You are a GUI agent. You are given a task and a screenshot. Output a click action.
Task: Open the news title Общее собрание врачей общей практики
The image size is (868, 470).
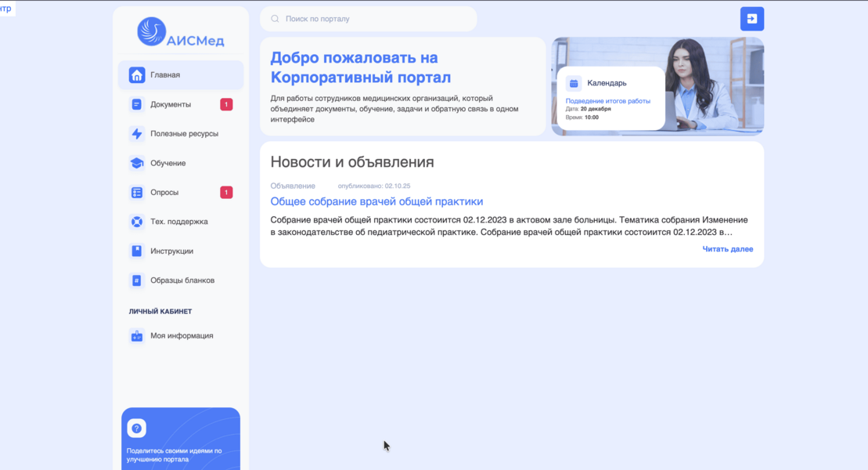(376, 201)
